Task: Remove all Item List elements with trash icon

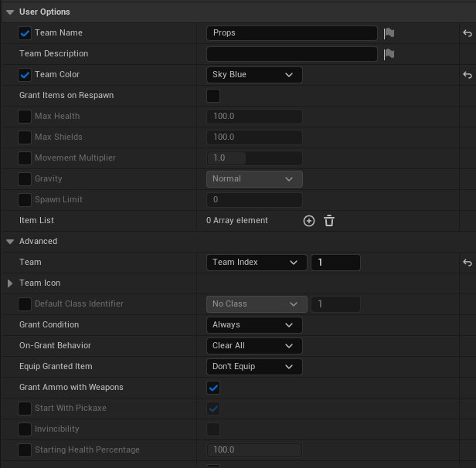Action: click(x=329, y=221)
